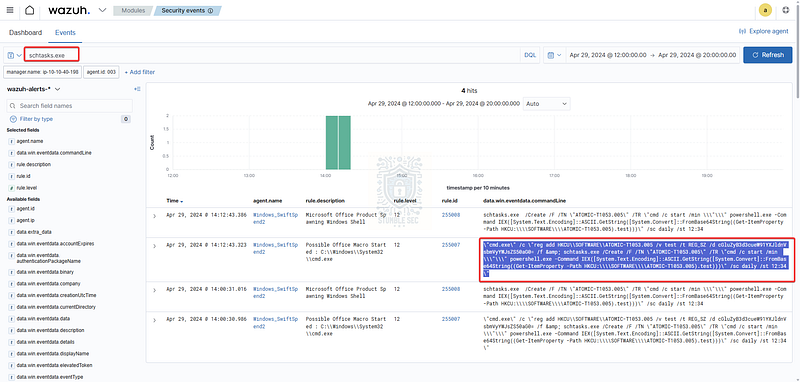Image resolution: width=800 pixels, height=382 pixels.
Task: Click the Refresh button
Action: click(767, 55)
